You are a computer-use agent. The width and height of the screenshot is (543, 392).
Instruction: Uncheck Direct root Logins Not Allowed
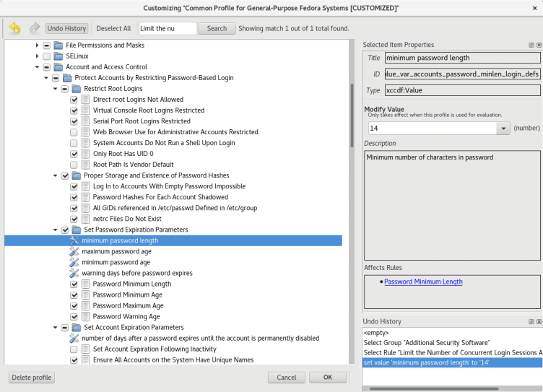74,100
